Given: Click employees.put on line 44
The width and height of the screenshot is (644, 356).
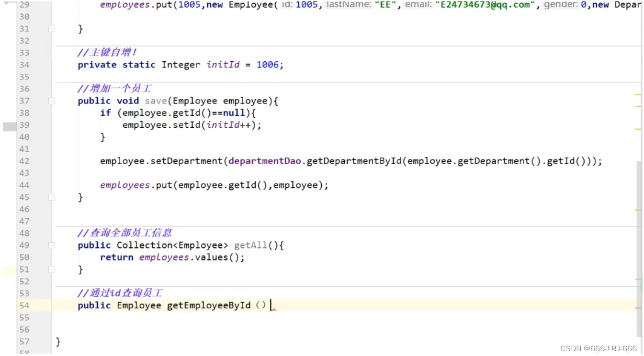Looking at the screenshot, I should [136, 185].
